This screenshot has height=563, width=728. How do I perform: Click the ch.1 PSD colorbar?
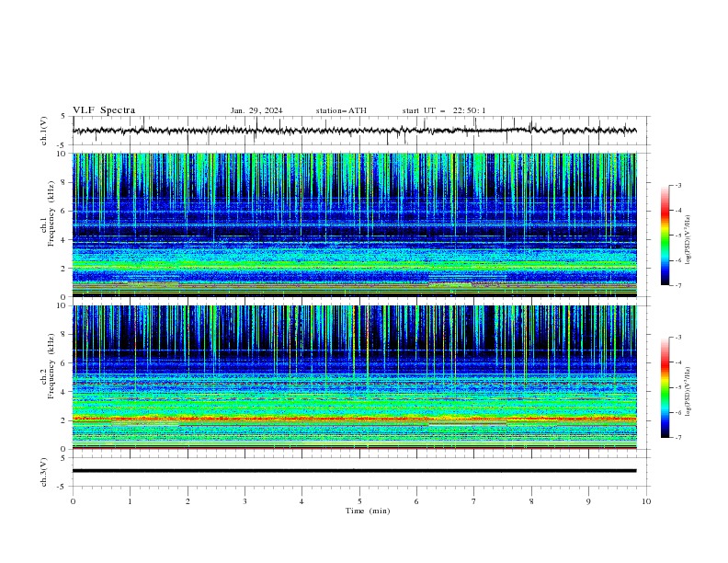click(x=665, y=236)
